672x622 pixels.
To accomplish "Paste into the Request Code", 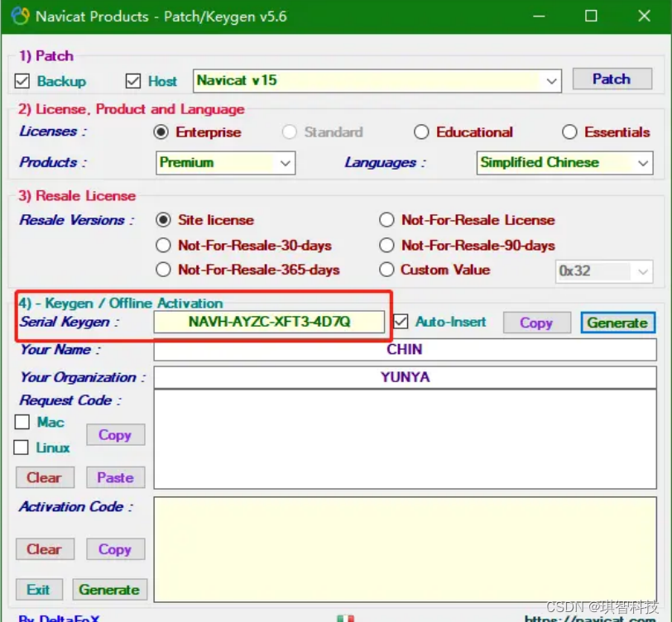I will (x=115, y=477).
